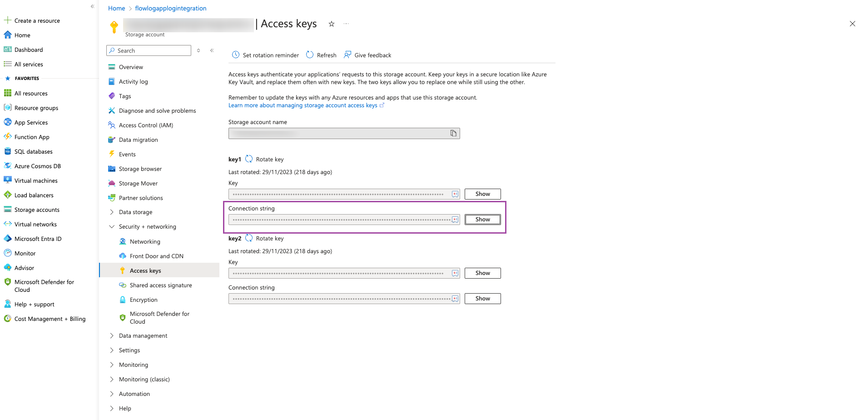
Task: Select Azure Cosmos DB in the sidebar
Action: pyautogui.click(x=37, y=166)
